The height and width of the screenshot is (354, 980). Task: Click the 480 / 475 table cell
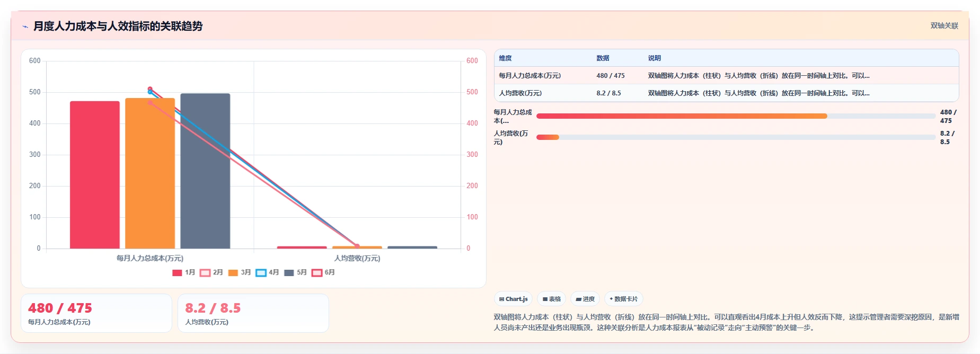click(611, 76)
